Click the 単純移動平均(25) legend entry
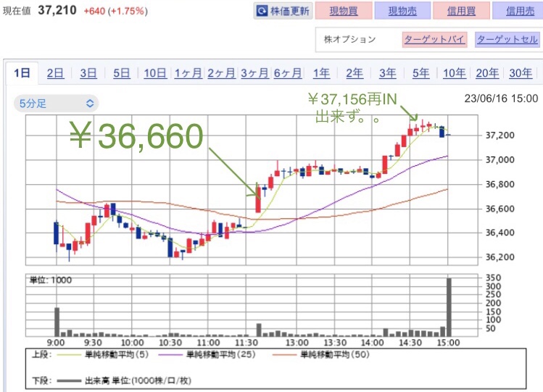543x392 pixels. 207,354
